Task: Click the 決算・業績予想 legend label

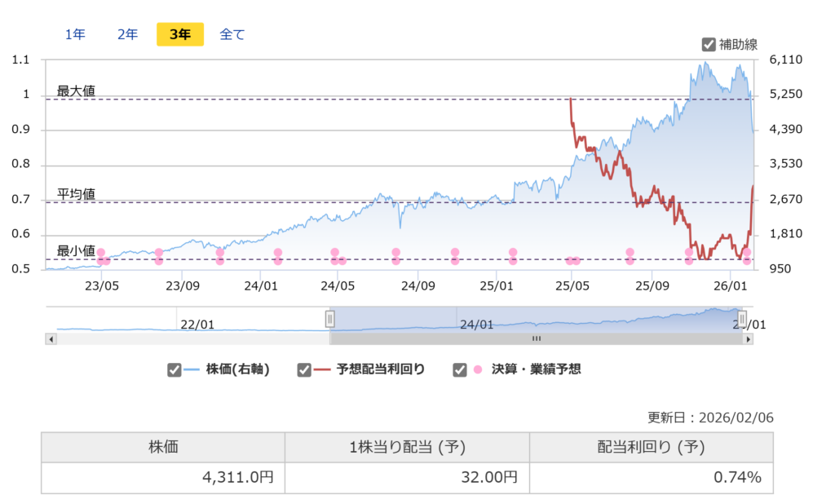Action: [x=536, y=369]
